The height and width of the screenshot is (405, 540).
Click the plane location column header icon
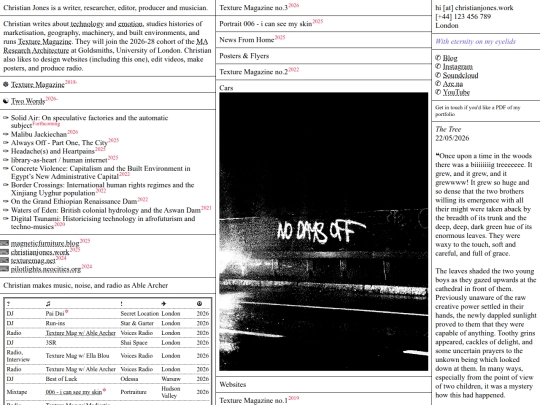point(164,303)
